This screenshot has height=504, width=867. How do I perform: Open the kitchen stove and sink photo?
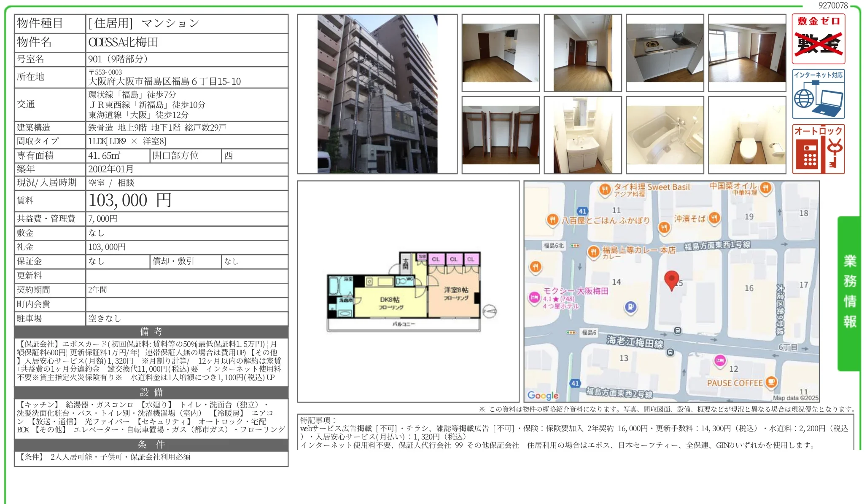point(665,53)
